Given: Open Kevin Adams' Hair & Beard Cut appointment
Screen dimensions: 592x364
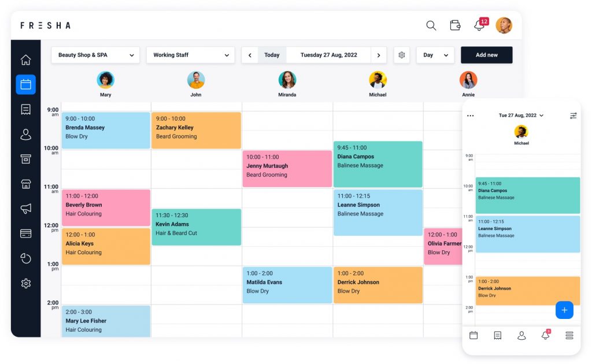Looking at the screenshot, I should pyautogui.click(x=196, y=226).
